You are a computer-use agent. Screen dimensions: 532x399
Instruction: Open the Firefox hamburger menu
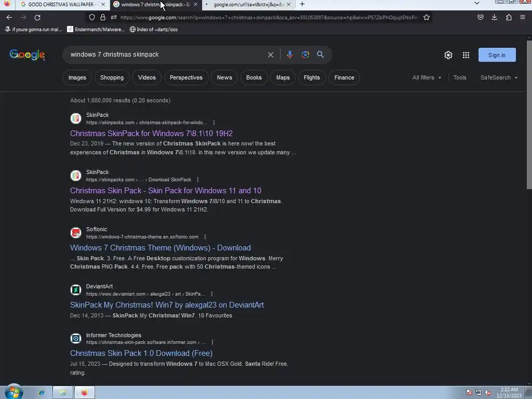[523, 17]
